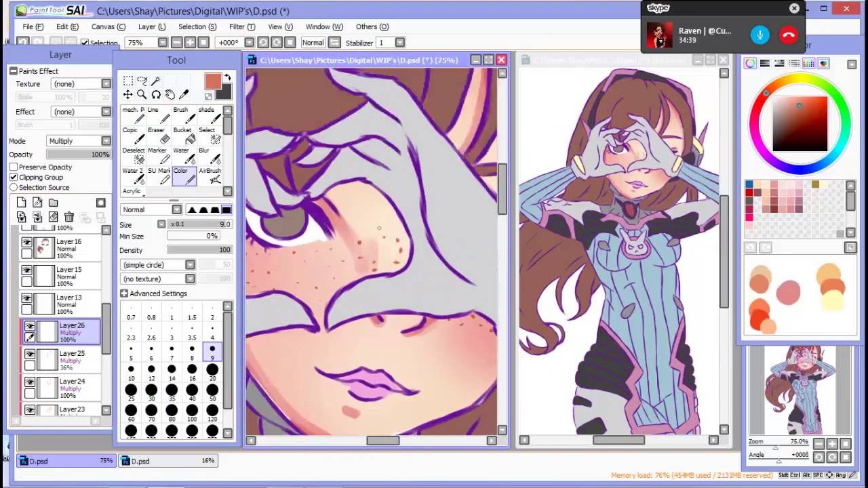Select brush size 20 preset
Image resolution: width=868 pixels, height=488 pixels.
point(212,372)
